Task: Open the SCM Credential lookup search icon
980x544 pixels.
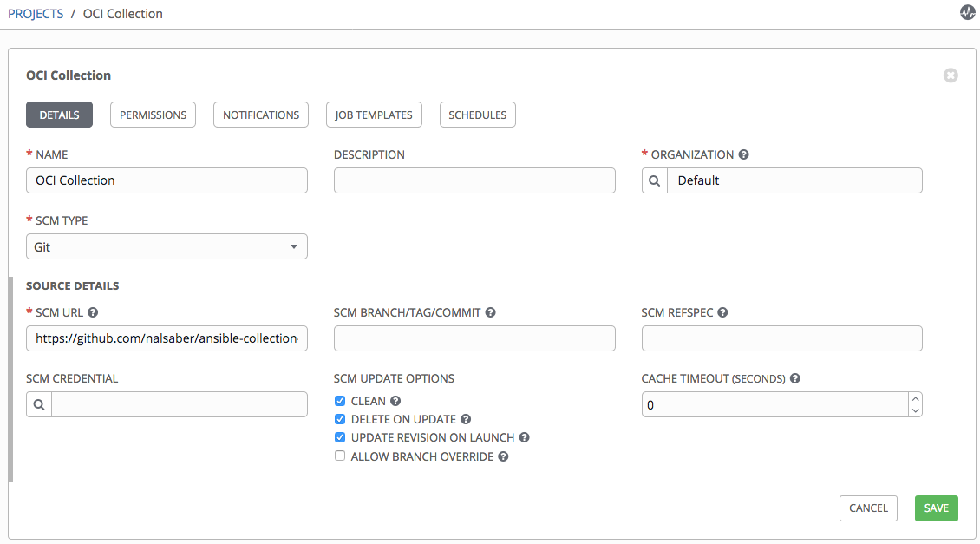Action: coord(38,403)
